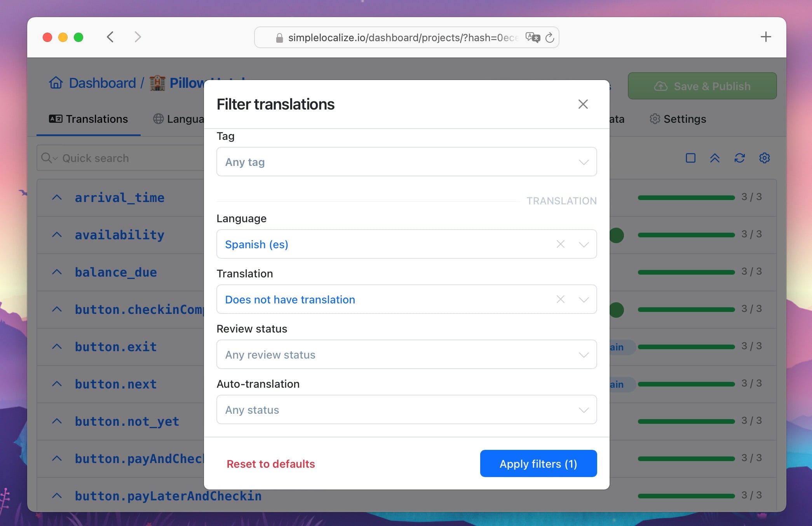Image resolution: width=812 pixels, height=526 pixels.
Task: Click the button.next key name
Action: click(116, 384)
